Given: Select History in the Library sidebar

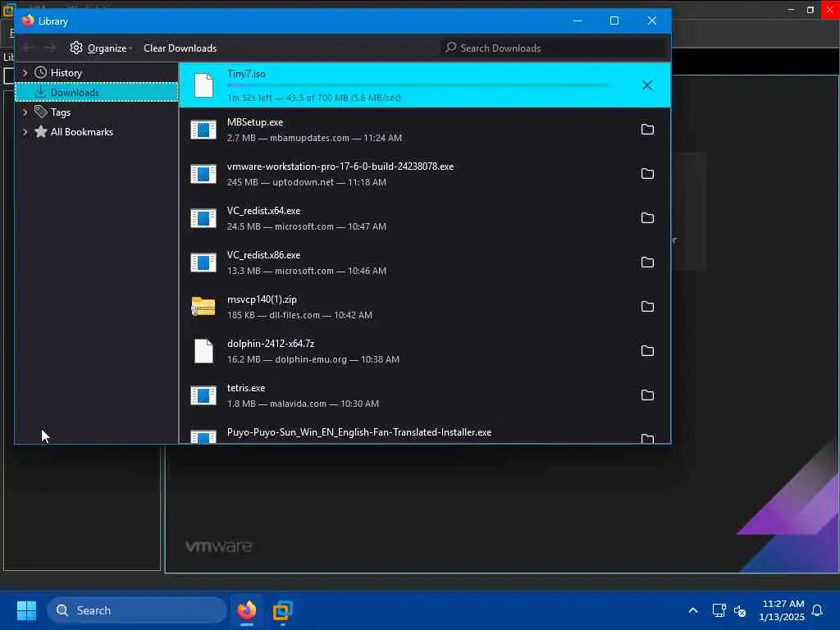Looking at the screenshot, I should point(97,72).
